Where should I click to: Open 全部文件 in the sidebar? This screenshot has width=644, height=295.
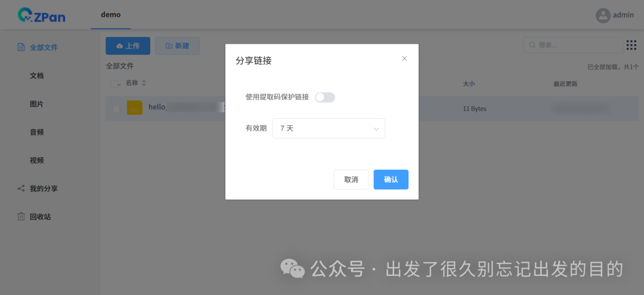[44, 47]
